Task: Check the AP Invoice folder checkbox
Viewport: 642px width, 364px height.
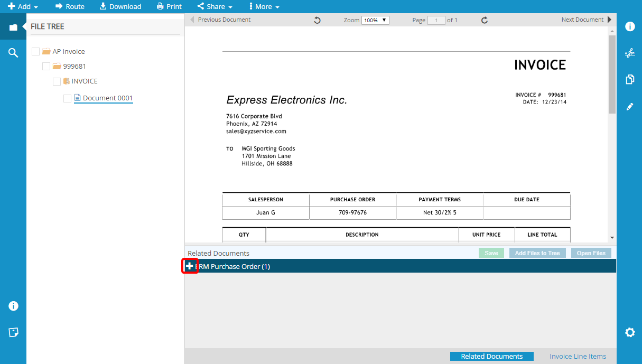Action: 36,52
